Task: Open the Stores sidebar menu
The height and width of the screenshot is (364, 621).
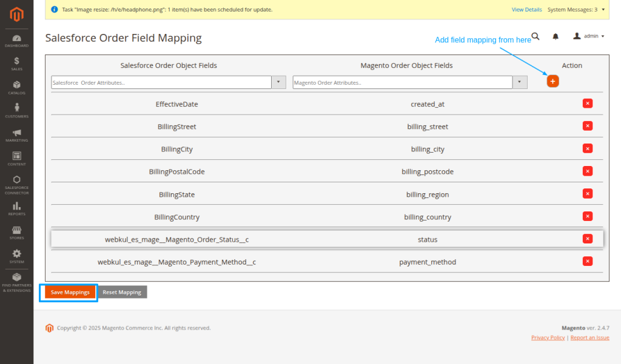Action: (16, 233)
